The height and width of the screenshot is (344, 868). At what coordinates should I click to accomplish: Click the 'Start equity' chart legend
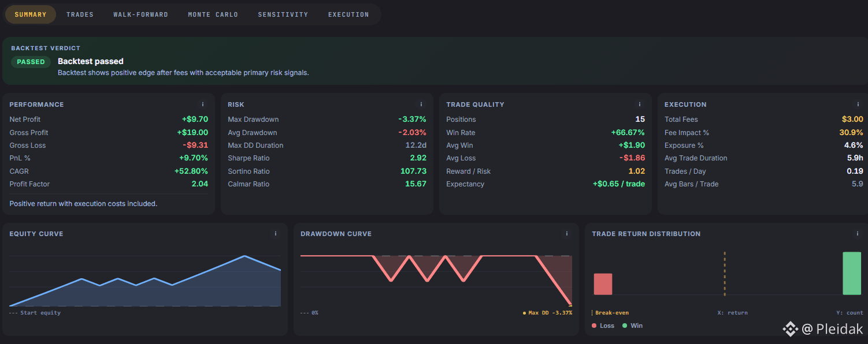tap(35, 313)
